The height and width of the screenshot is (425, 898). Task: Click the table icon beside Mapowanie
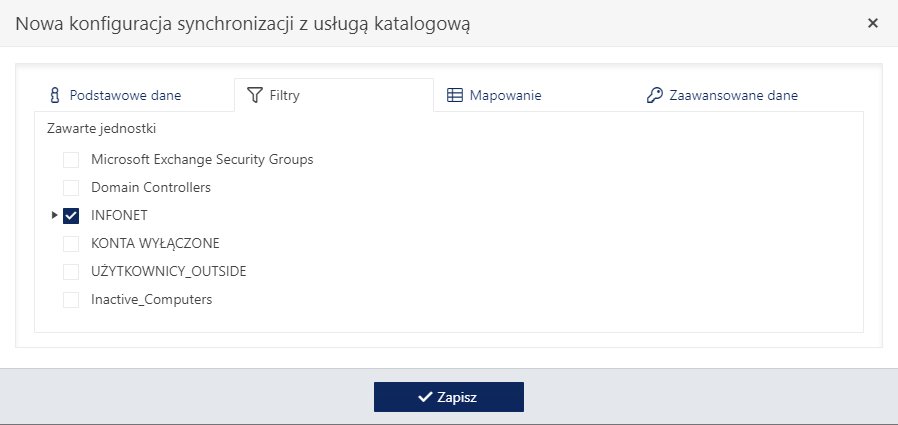click(455, 95)
